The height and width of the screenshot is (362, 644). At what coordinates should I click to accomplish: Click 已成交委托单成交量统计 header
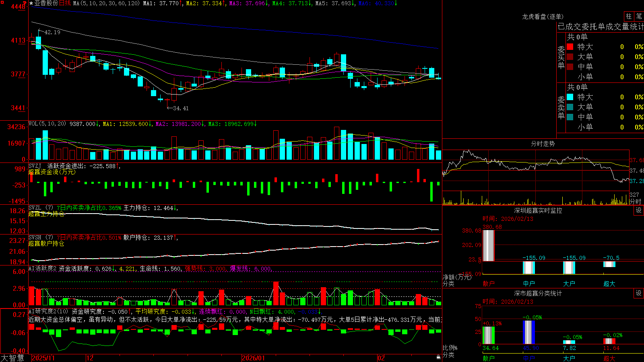[601, 27]
